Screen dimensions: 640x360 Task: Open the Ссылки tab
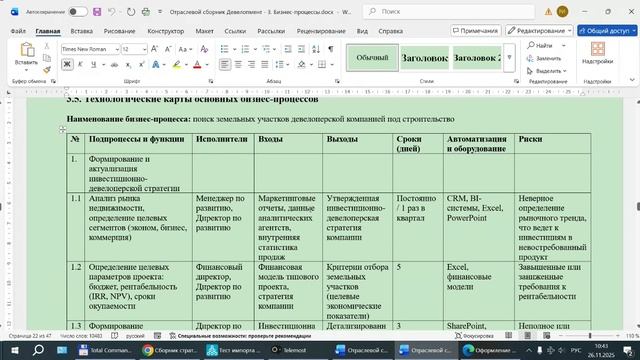tap(235, 31)
